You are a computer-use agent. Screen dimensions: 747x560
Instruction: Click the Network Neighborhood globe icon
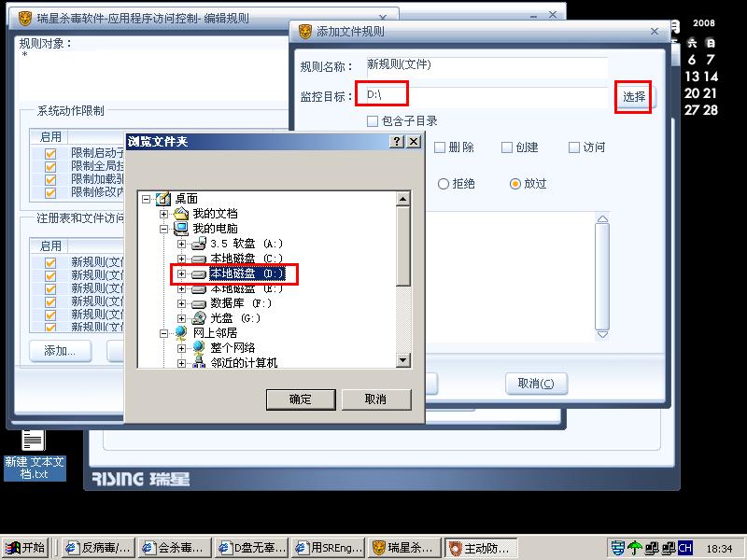(x=181, y=332)
